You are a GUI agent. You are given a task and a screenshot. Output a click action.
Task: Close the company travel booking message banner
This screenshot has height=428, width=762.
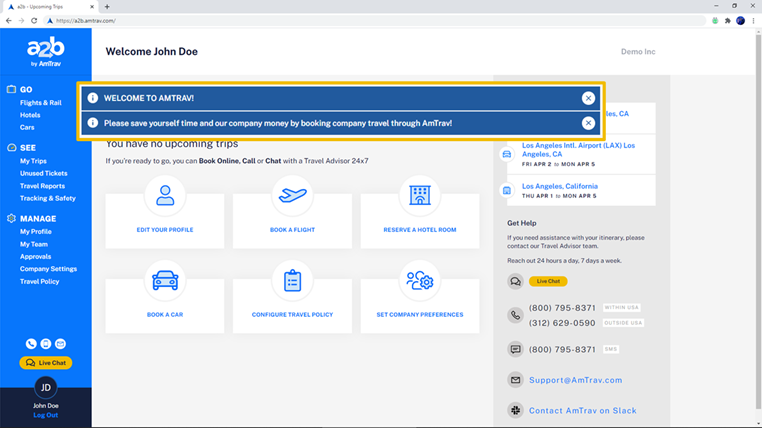588,123
